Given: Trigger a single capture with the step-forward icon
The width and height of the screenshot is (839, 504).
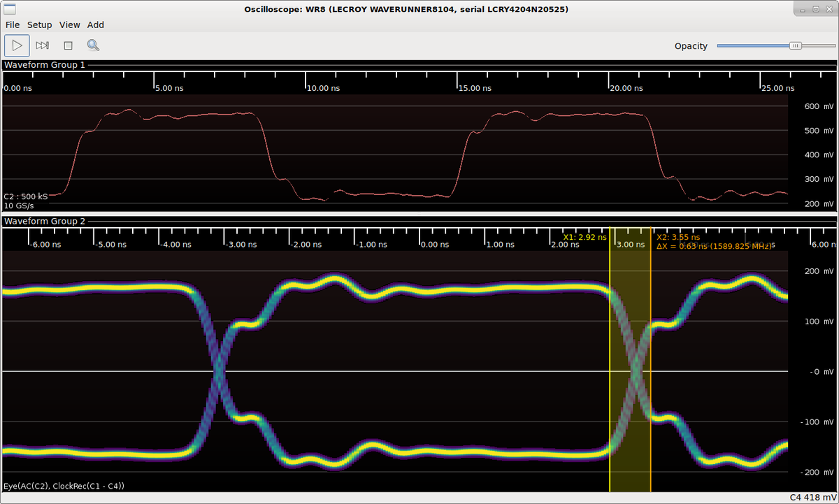Looking at the screenshot, I should pyautogui.click(x=43, y=45).
